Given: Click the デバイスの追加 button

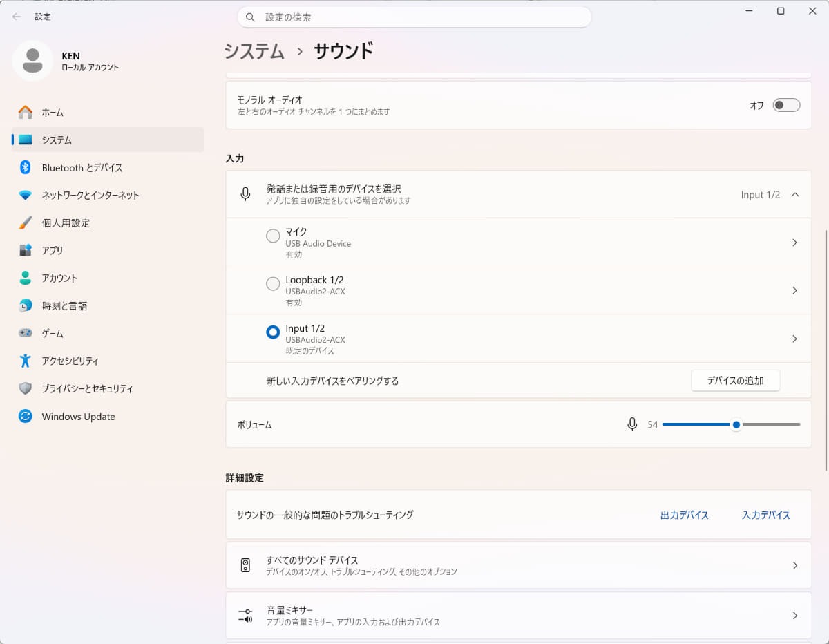Looking at the screenshot, I should point(736,380).
